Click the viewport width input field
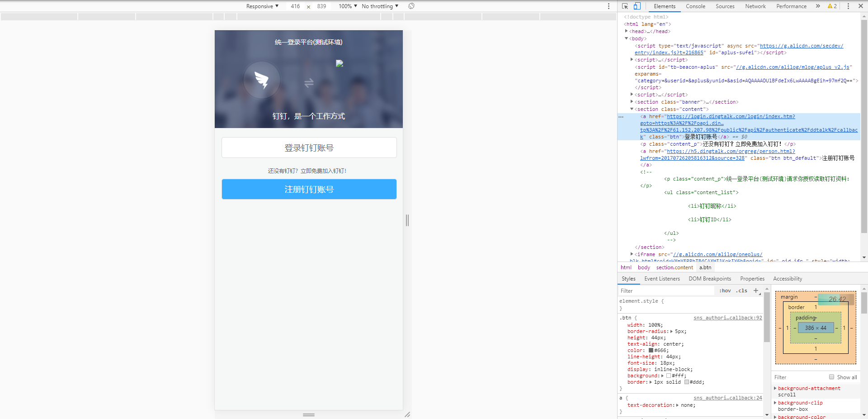This screenshot has width=868, height=419. point(295,6)
